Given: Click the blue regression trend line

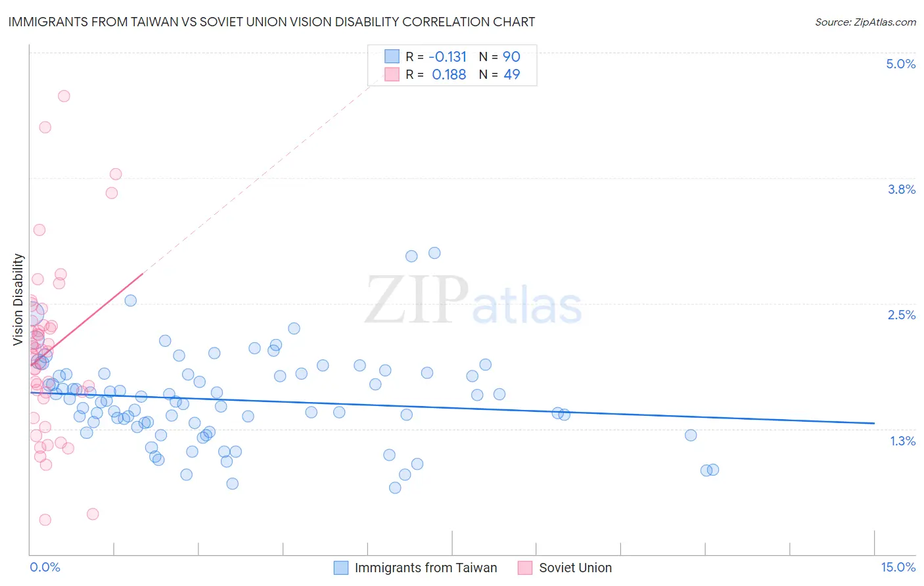Looking at the screenshot, I should pyautogui.click(x=452, y=407).
